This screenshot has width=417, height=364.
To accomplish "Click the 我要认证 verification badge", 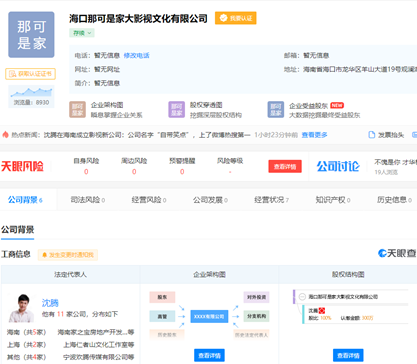I will [236, 18].
